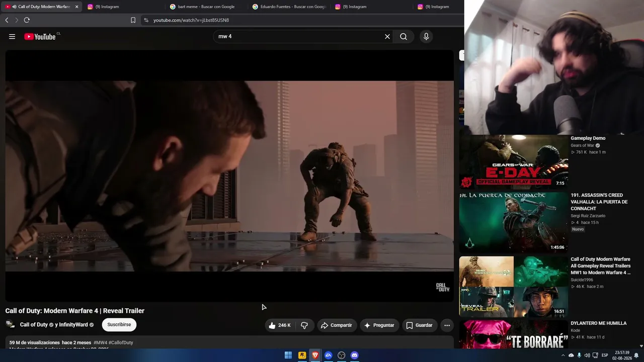Click the Suscribirse button
644x362 pixels.
[x=119, y=325]
